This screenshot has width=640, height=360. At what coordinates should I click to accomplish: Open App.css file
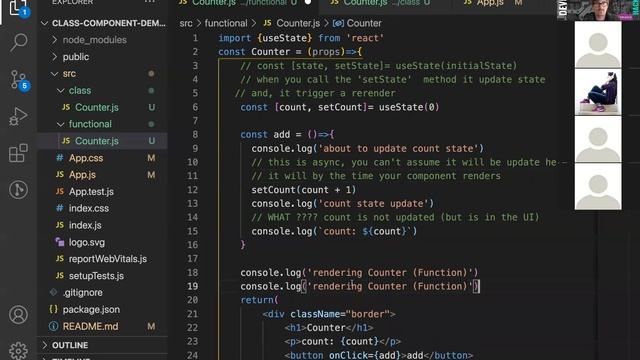tap(86, 158)
